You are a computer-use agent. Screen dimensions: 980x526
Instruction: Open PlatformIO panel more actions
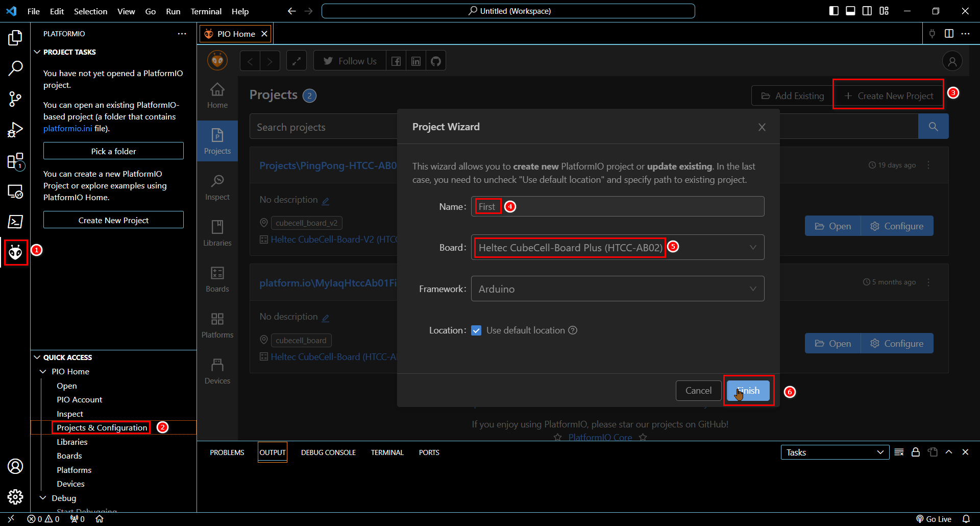click(182, 34)
